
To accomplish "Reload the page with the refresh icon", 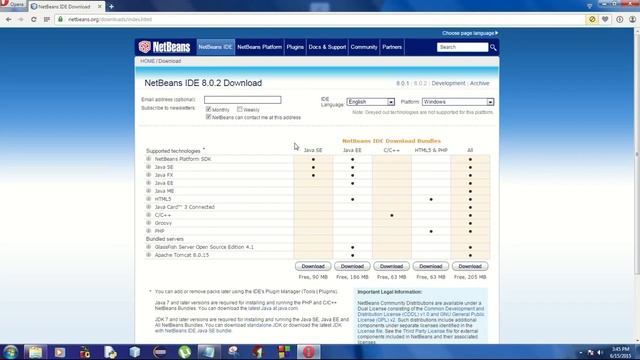I will tap(34, 19).
